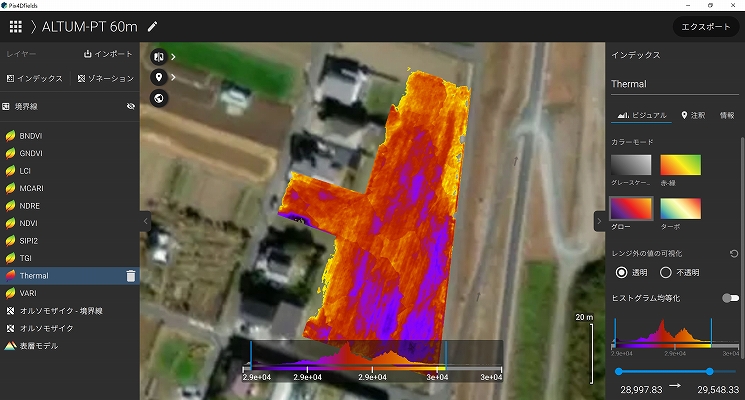This screenshot has width=745, height=400.
Task: Select the GNDVI index layer
Action: click(69, 153)
